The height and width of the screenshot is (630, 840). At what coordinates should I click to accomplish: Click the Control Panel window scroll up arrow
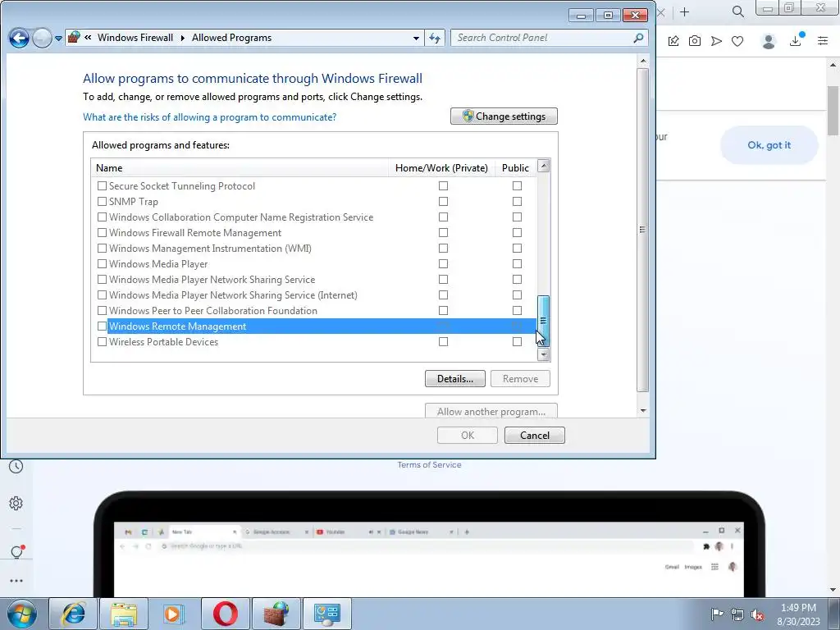(643, 61)
